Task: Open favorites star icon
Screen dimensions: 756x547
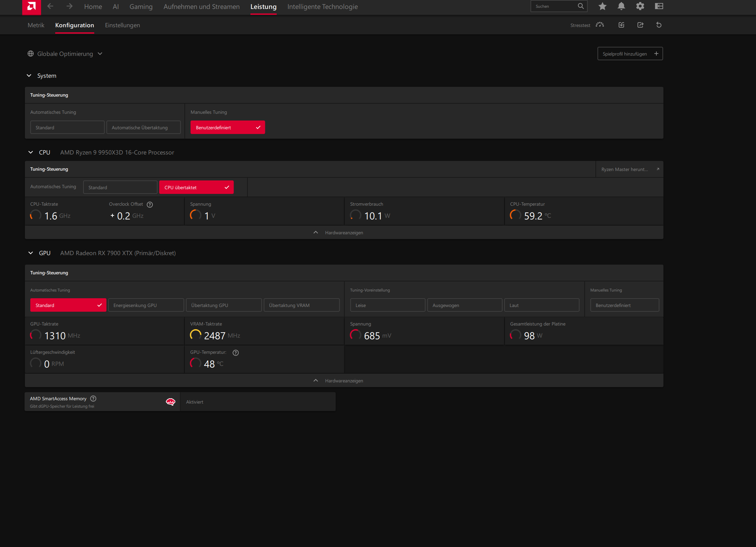Action: [x=603, y=6]
